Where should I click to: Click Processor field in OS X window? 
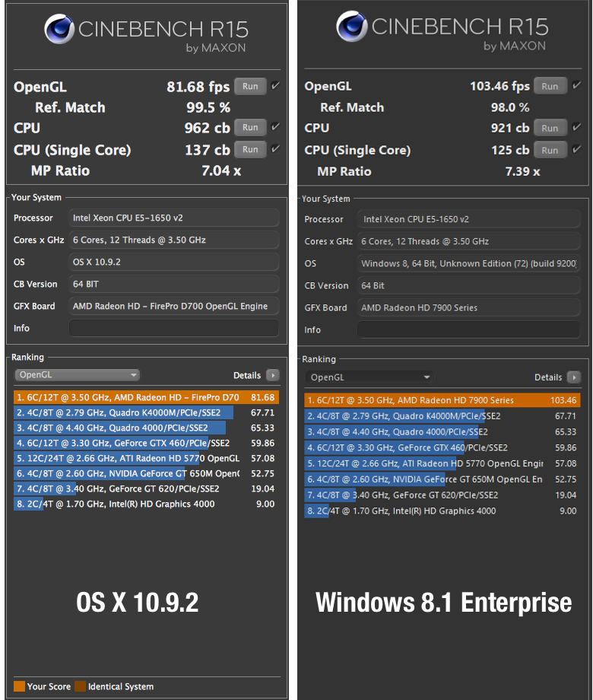click(174, 218)
